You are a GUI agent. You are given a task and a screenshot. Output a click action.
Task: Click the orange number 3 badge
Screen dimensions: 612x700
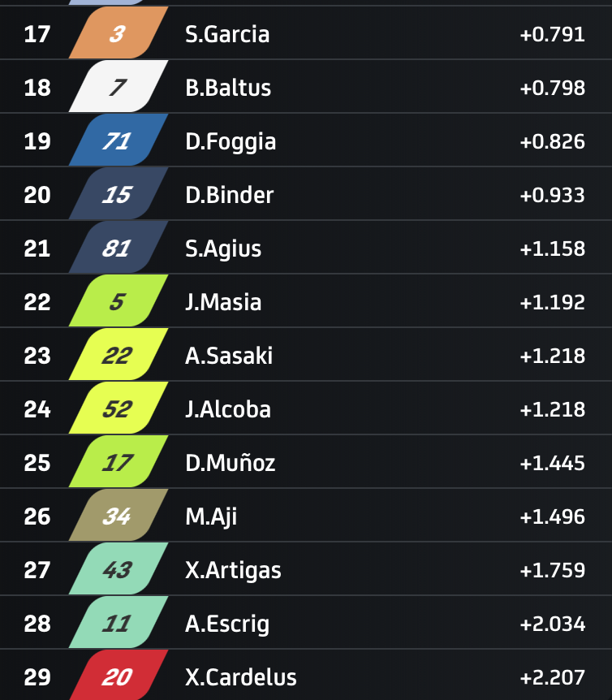point(118,34)
